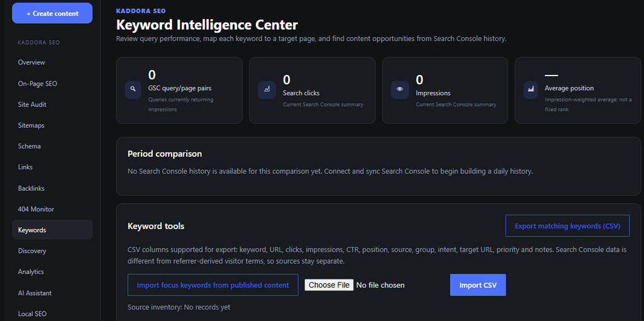Click the Source inventory: No records yet text
644x321 pixels.
[x=179, y=307]
